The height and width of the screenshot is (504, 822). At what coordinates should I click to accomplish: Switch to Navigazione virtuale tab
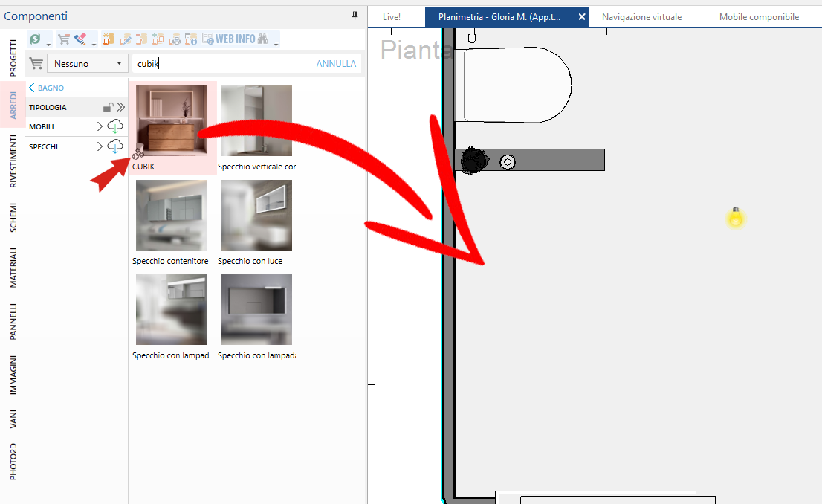641,17
